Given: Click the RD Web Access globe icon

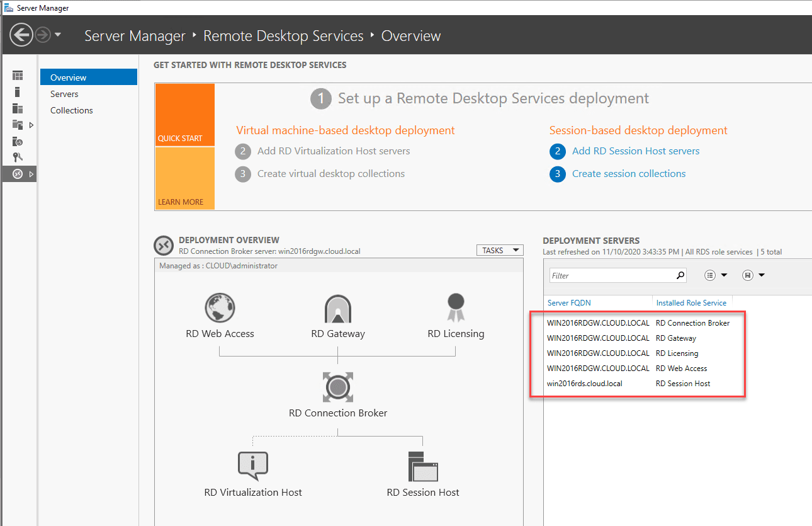Looking at the screenshot, I should coord(220,309).
